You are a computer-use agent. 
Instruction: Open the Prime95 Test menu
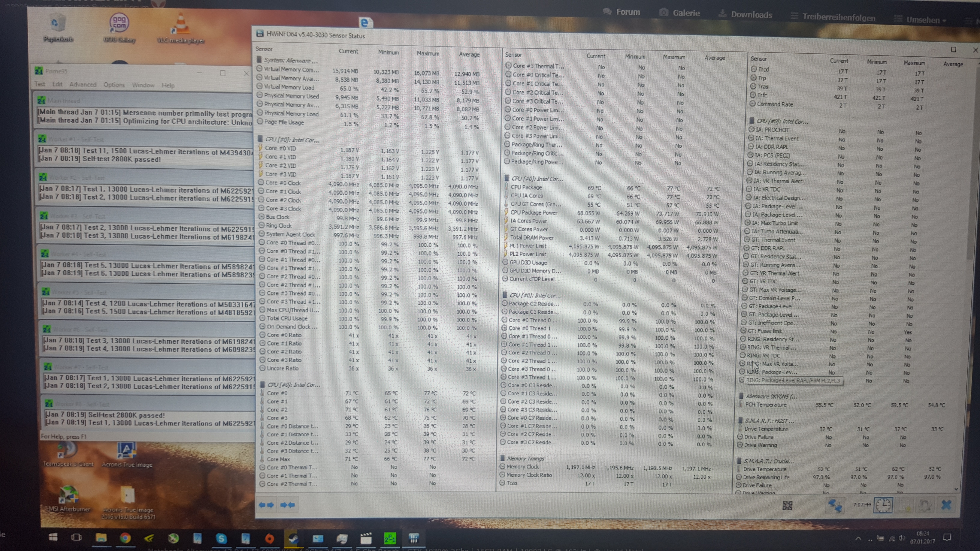[x=40, y=84]
